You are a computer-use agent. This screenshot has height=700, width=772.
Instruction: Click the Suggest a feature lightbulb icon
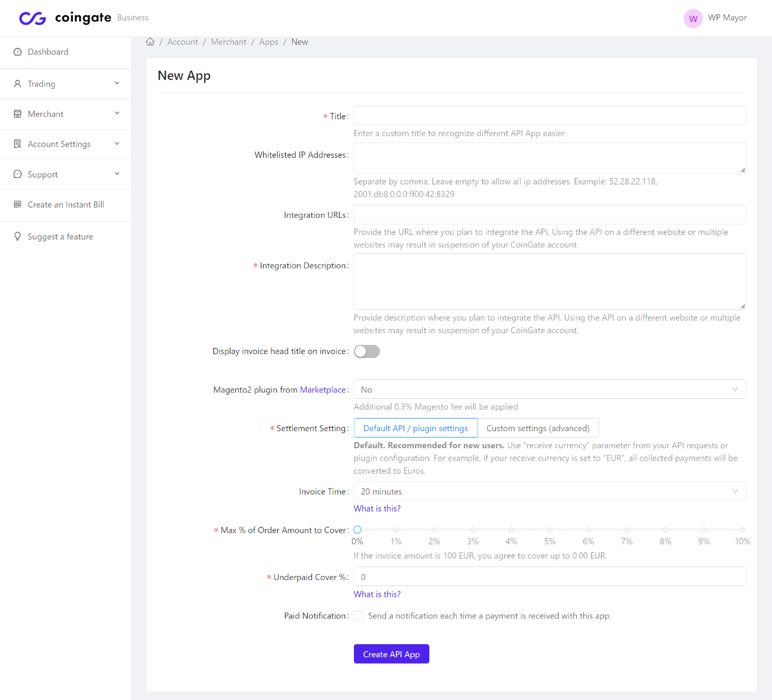click(x=18, y=236)
